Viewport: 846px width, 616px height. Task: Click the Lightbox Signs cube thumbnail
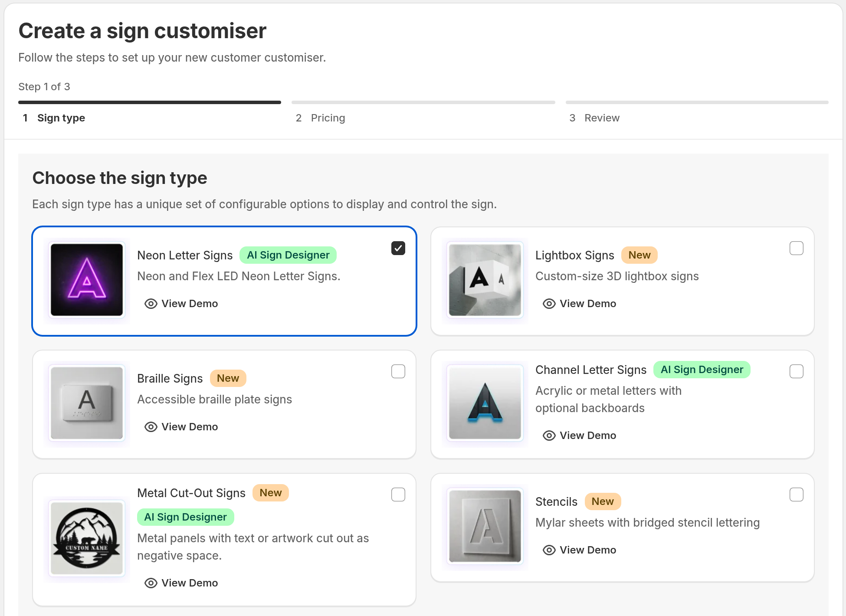[485, 280]
